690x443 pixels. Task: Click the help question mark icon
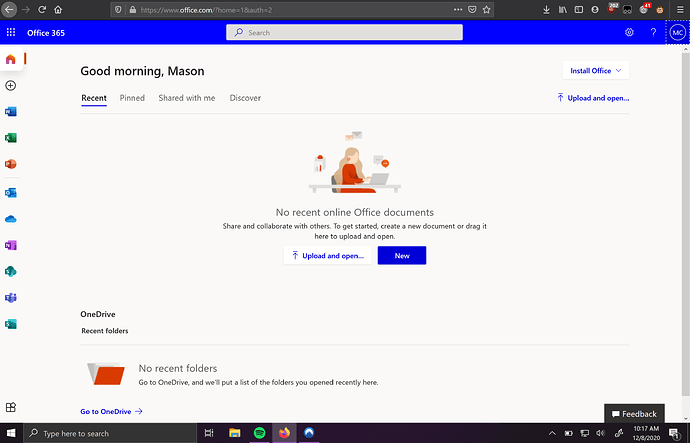(653, 32)
